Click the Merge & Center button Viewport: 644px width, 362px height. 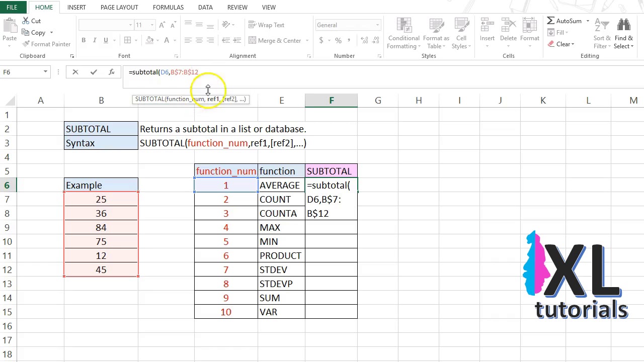pyautogui.click(x=275, y=41)
